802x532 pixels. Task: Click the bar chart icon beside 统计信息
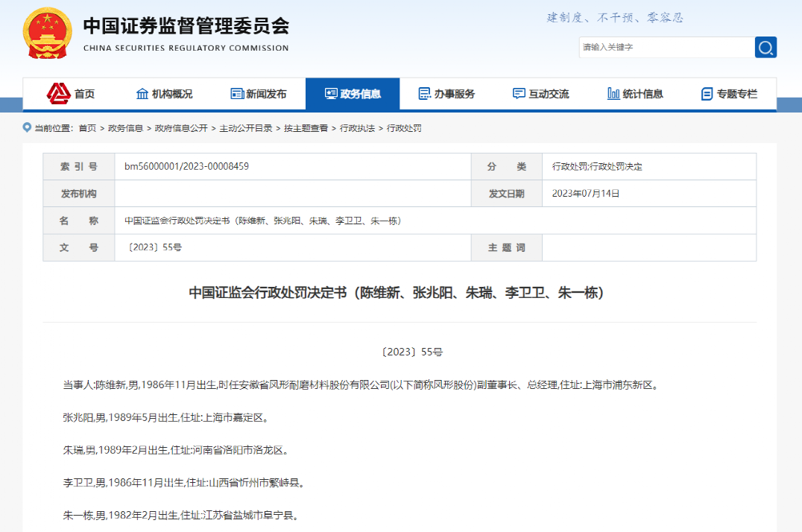[x=613, y=93]
